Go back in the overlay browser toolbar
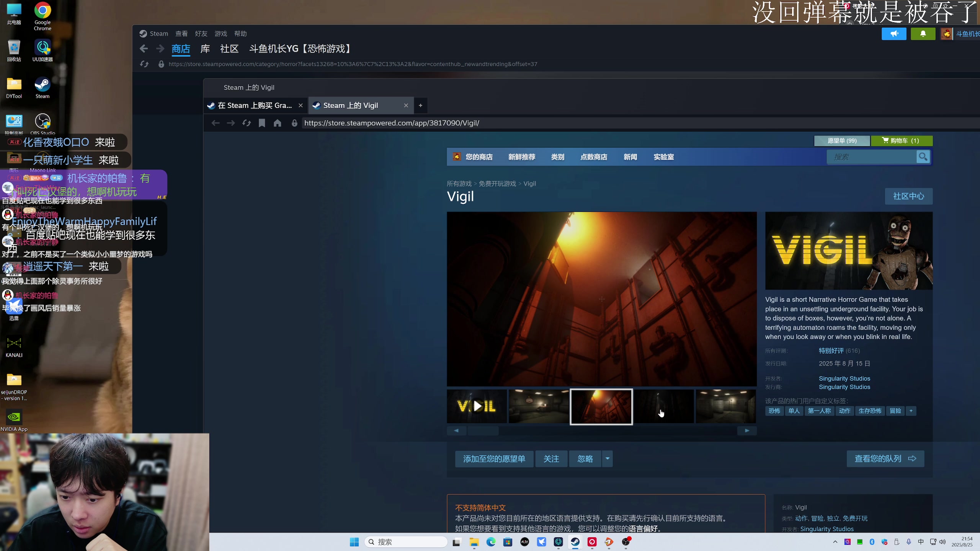 click(216, 123)
